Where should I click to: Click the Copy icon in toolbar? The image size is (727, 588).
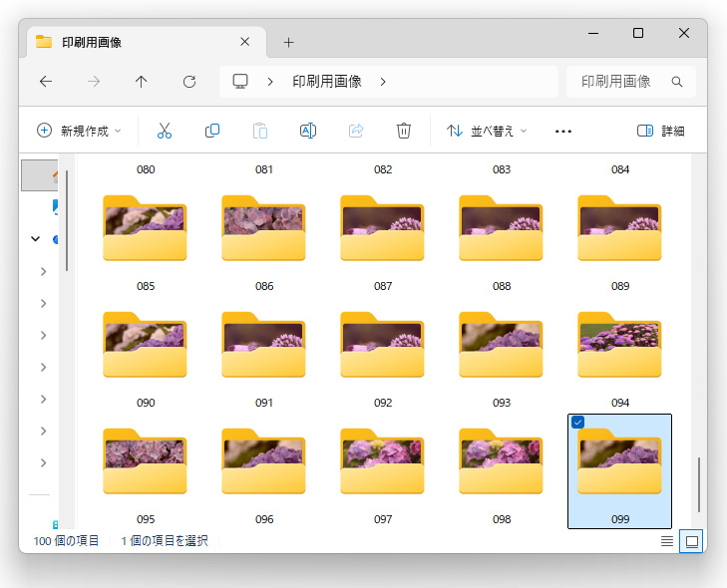(x=212, y=131)
